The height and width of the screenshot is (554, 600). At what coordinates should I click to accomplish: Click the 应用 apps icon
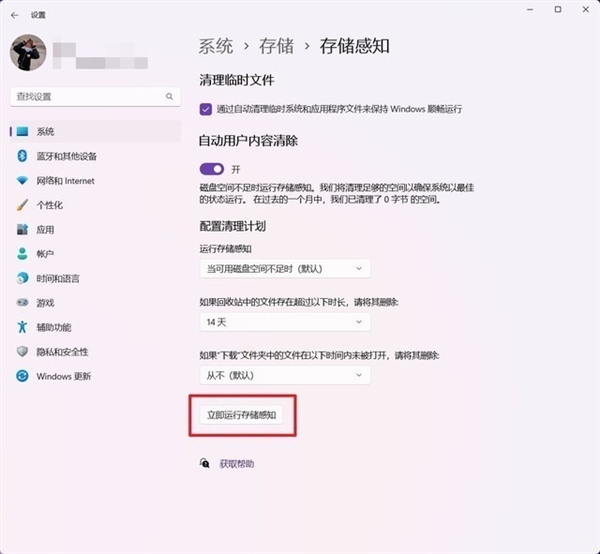tap(21, 230)
